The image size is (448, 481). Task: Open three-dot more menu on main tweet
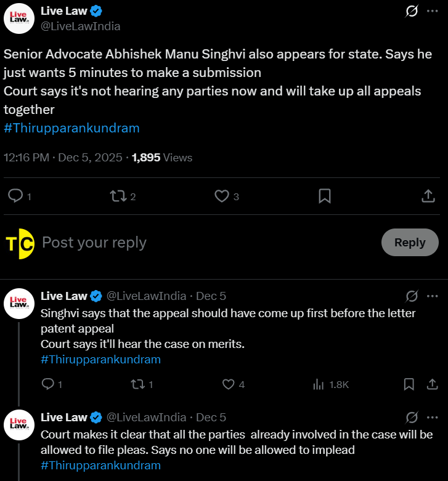pos(432,11)
